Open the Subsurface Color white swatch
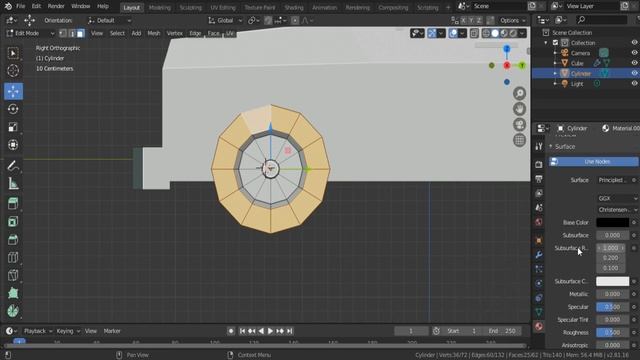Screen dimensions: 640x360 click(x=612, y=281)
